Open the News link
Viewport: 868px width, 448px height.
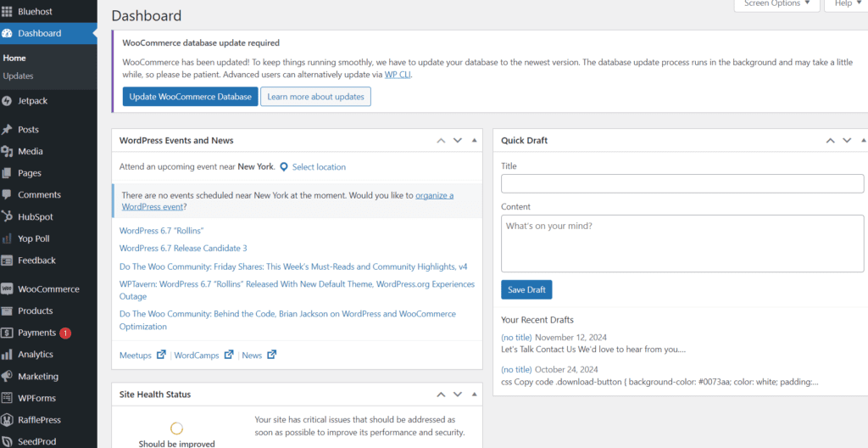pyautogui.click(x=252, y=356)
